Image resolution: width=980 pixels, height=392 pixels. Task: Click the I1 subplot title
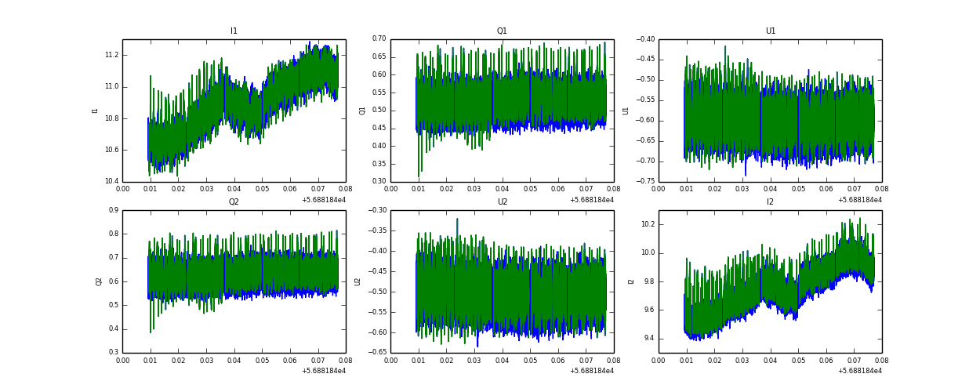[x=234, y=31]
